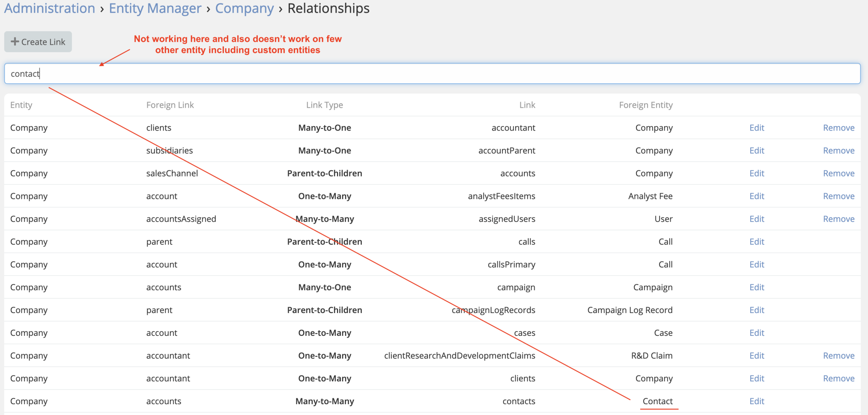Open Company breadcrumb link

244,8
